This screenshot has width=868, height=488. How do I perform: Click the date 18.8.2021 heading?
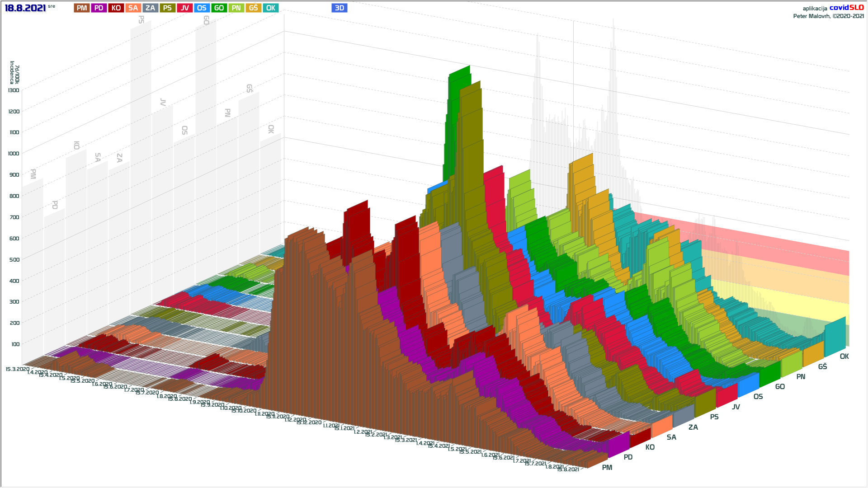(x=25, y=8)
